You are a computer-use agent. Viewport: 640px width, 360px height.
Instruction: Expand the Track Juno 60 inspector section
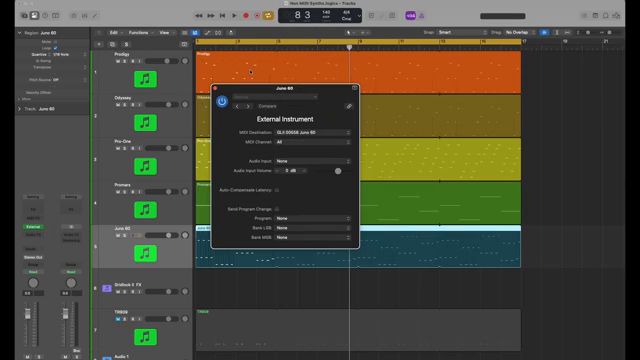(x=19, y=109)
